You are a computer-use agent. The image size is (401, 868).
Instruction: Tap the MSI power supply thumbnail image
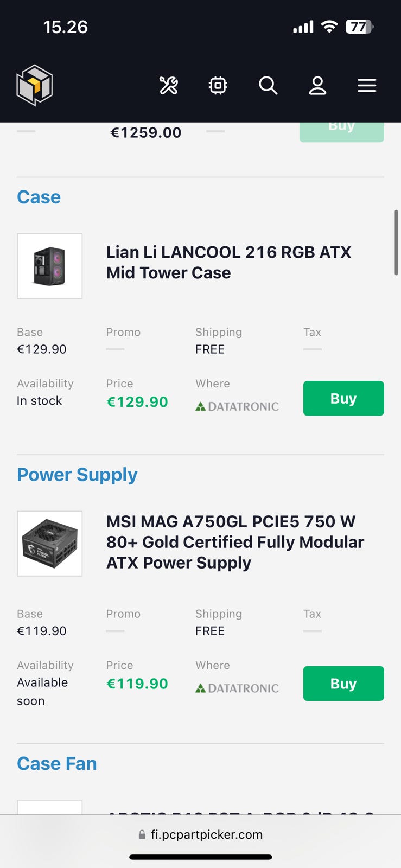point(50,544)
